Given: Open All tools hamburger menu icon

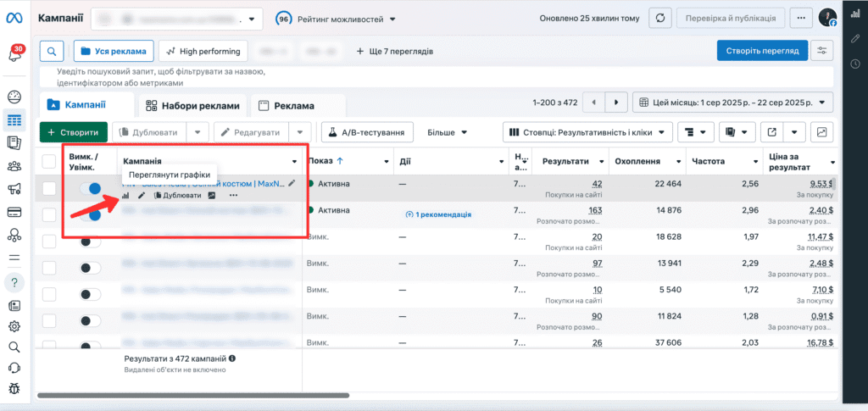Looking at the screenshot, I should [x=14, y=258].
